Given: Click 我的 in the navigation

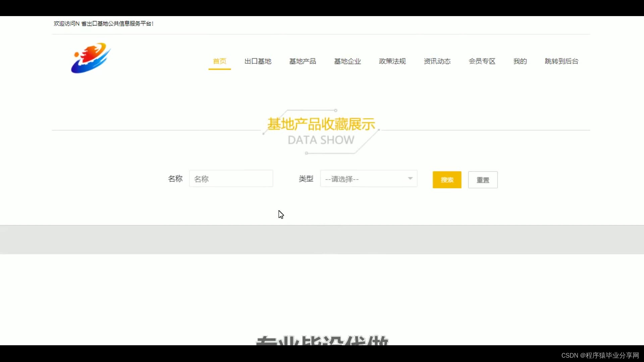Looking at the screenshot, I should tap(520, 61).
